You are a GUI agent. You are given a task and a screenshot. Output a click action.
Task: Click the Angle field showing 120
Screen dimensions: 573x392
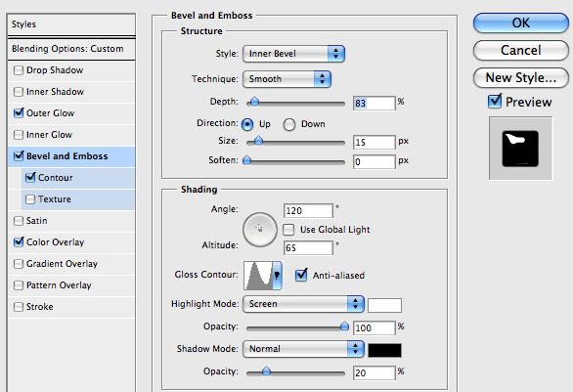(x=308, y=211)
